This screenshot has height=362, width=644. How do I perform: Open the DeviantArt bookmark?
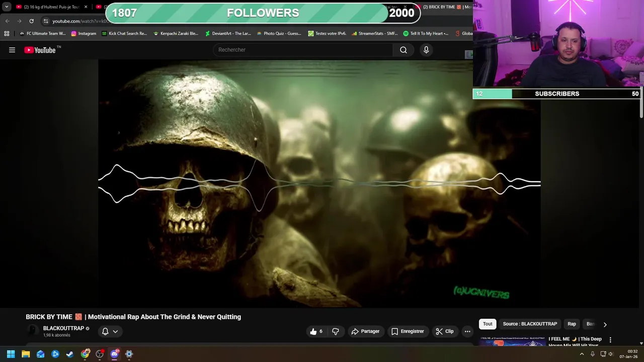click(228, 34)
